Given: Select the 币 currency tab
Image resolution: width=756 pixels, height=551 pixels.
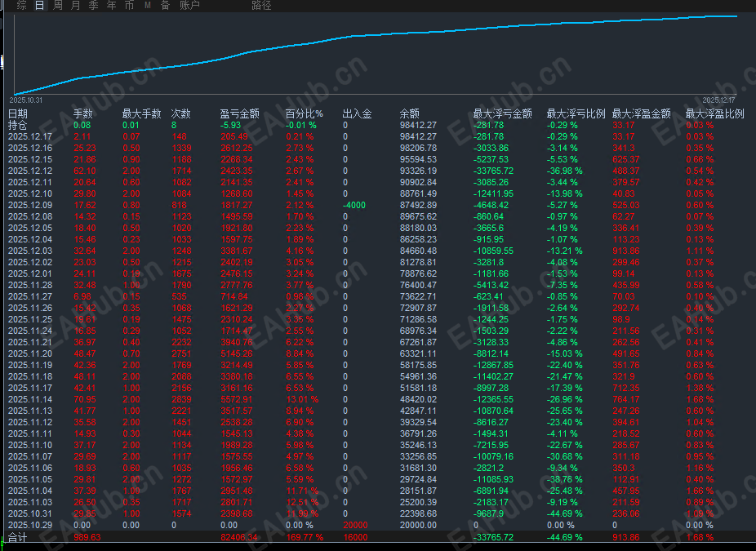Looking at the screenshot, I should click(129, 5).
